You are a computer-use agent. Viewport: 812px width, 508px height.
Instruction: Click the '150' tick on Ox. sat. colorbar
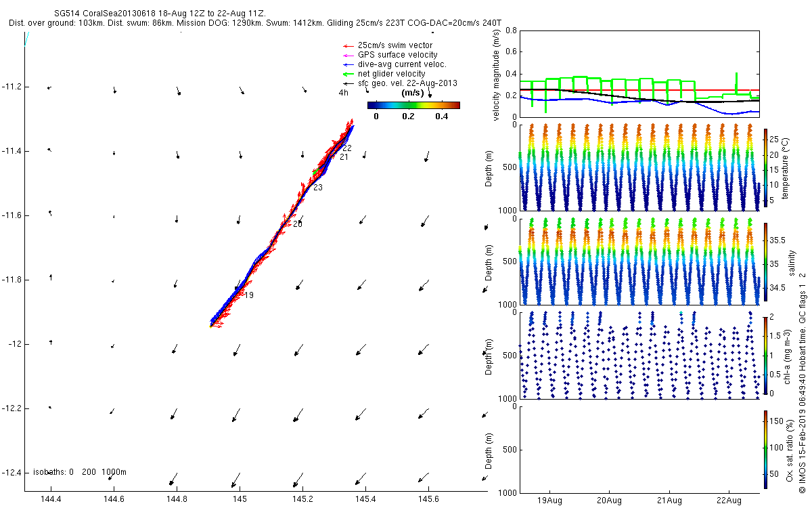[776, 421]
